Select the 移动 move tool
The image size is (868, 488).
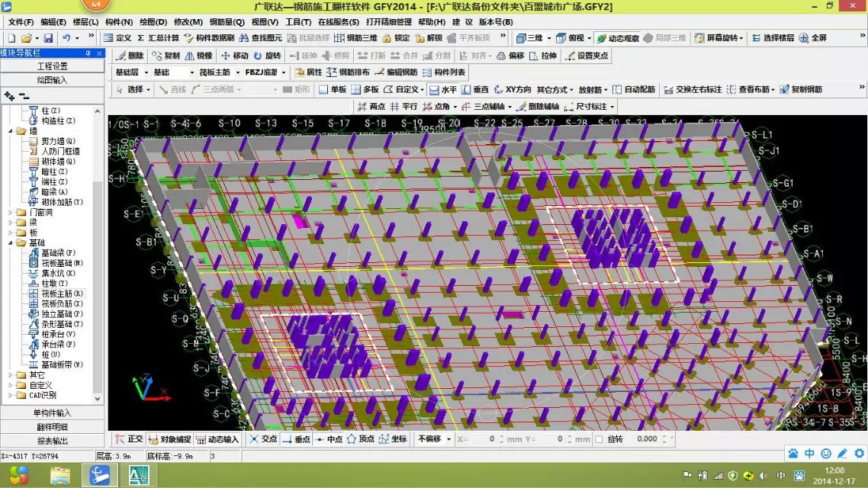(235, 56)
